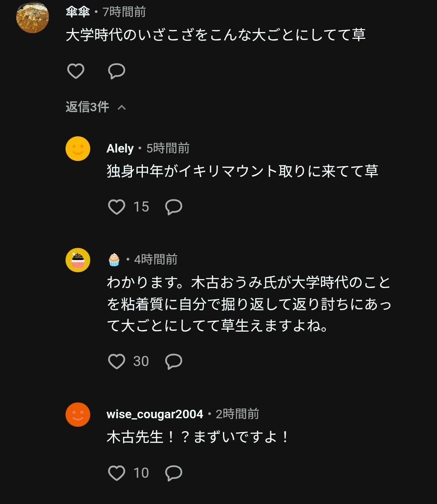This screenshot has height=504, width=437.
Task: Like wise_cougar2004's reply
Action: click(117, 473)
